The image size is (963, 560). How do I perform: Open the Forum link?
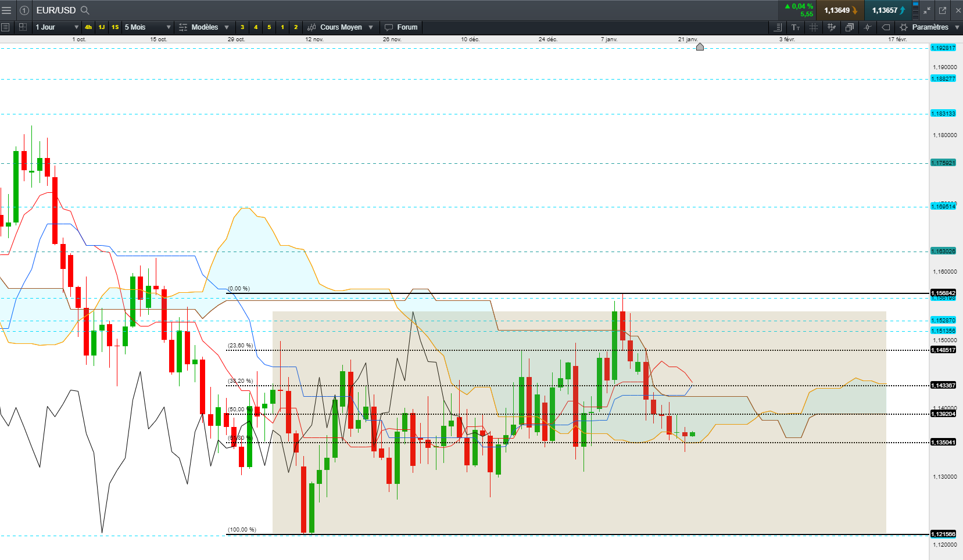(x=401, y=27)
